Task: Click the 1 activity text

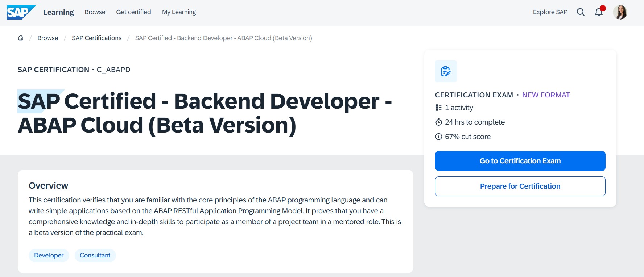Action: pyautogui.click(x=459, y=108)
